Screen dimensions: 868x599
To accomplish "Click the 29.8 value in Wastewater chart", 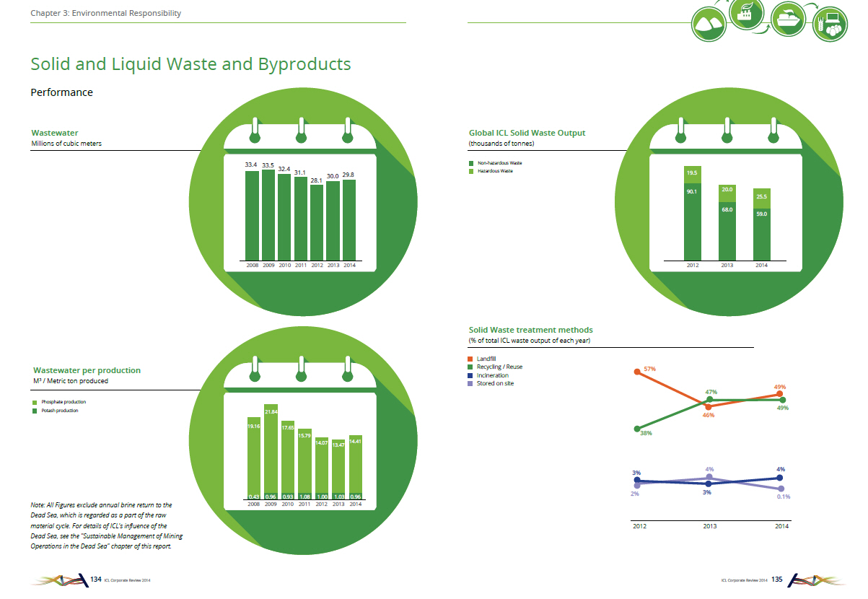I will (348, 175).
